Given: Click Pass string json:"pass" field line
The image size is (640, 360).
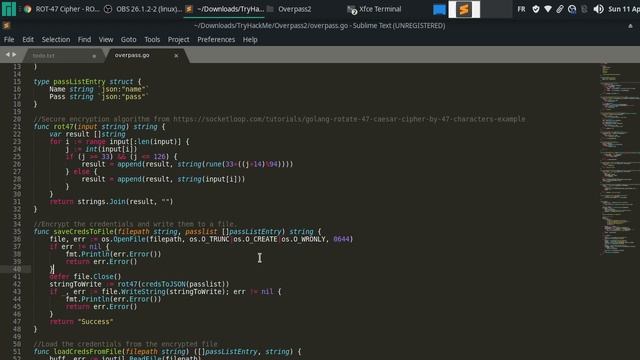Looking at the screenshot, I should click(99, 97).
